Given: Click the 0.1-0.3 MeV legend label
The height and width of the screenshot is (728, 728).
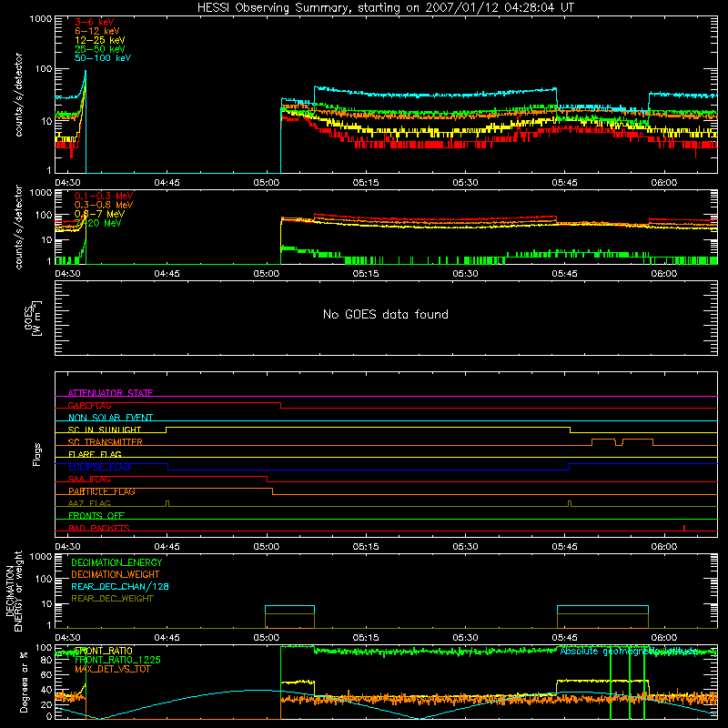Looking at the screenshot, I should click(104, 196).
